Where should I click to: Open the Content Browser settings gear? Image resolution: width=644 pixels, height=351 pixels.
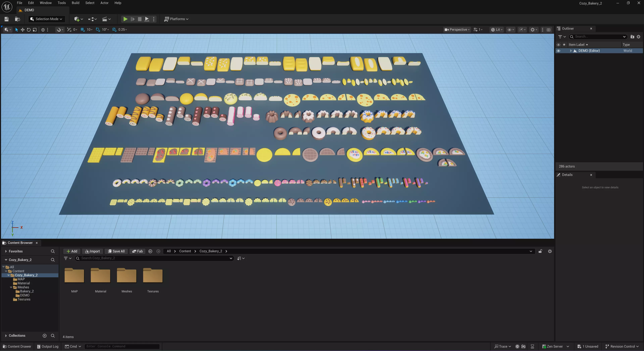coord(550,251)
